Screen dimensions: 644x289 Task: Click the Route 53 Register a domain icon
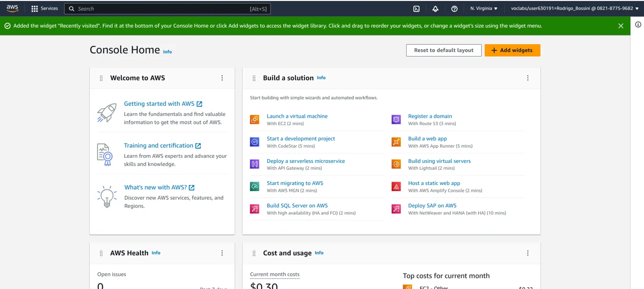[396, 120]
